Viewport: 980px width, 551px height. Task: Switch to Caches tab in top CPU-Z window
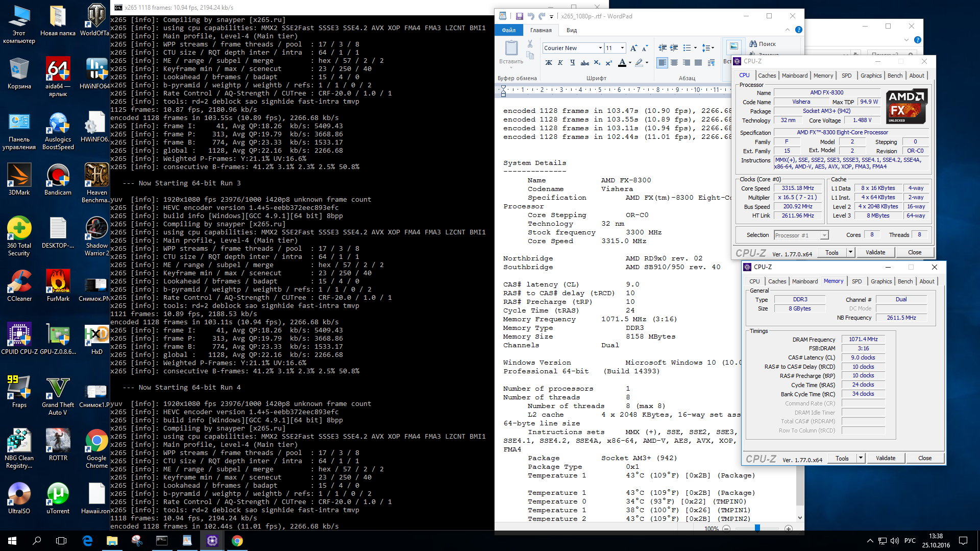point(767,76)
